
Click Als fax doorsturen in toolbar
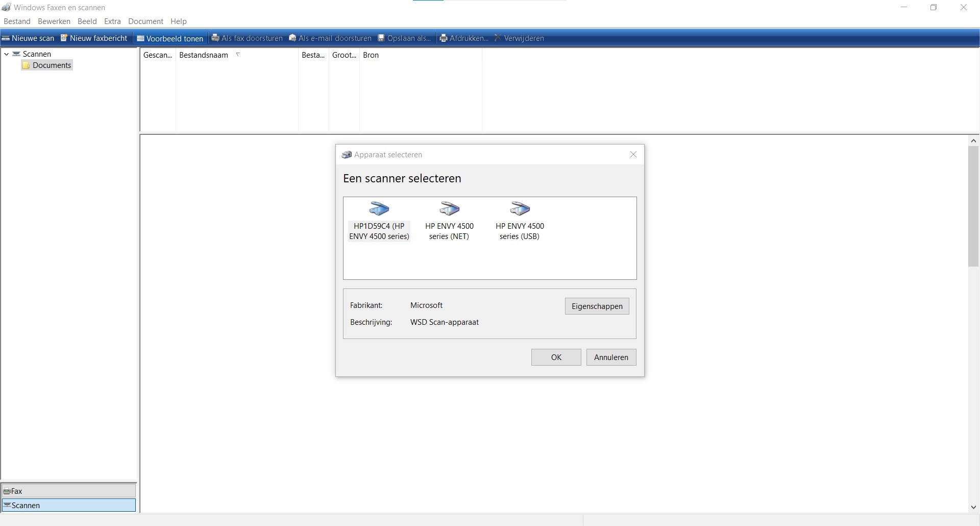(x=247, y=38)
